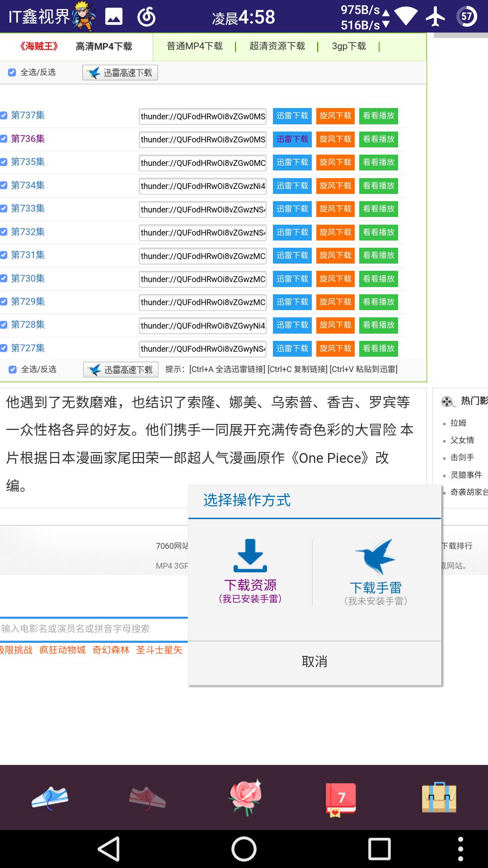Tap the pink rose icon

click(245, 797)
